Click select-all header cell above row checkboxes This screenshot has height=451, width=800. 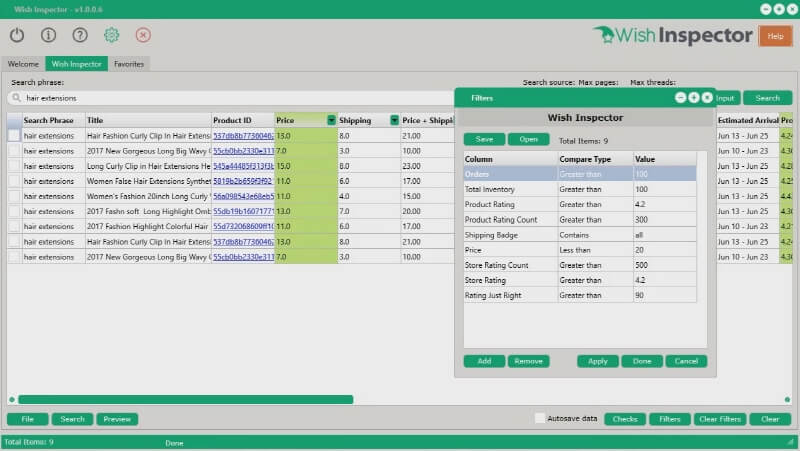(x=14, y=120)
